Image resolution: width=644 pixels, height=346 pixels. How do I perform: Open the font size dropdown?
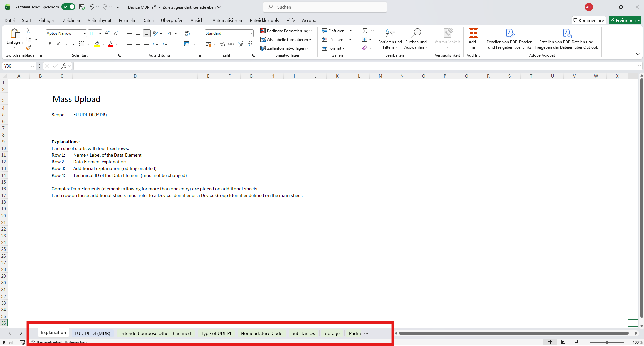(100, 33)
